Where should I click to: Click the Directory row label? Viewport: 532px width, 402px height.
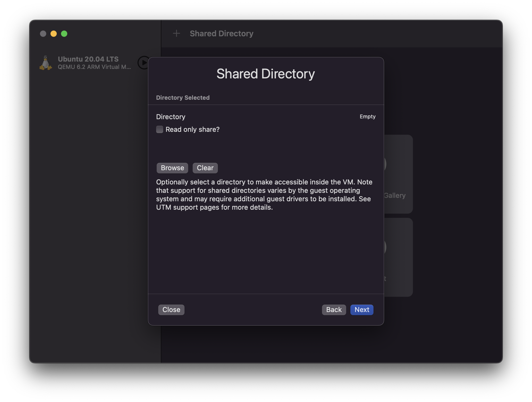coord(171,117)
